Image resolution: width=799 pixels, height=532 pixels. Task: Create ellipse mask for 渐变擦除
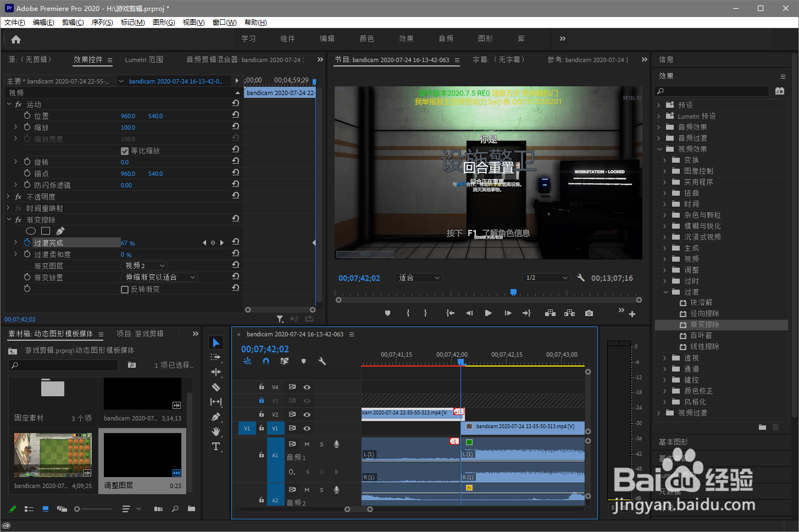click(x=31, y=231)
